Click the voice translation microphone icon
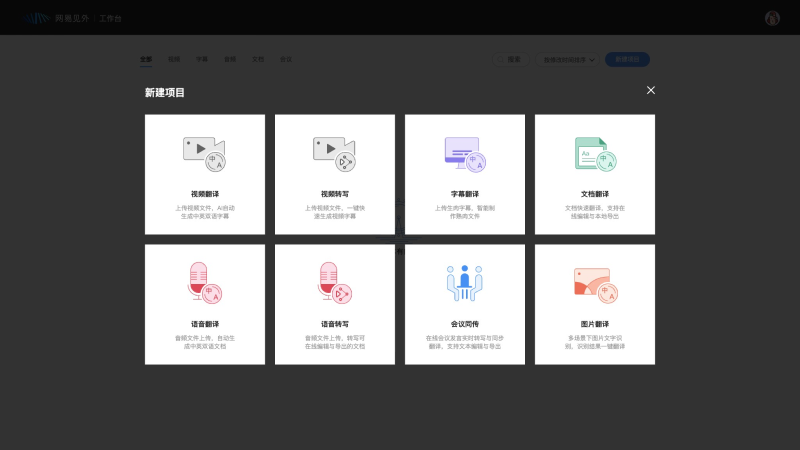The height and width of the screenshot is (450, 800). (x=204, y=282)
